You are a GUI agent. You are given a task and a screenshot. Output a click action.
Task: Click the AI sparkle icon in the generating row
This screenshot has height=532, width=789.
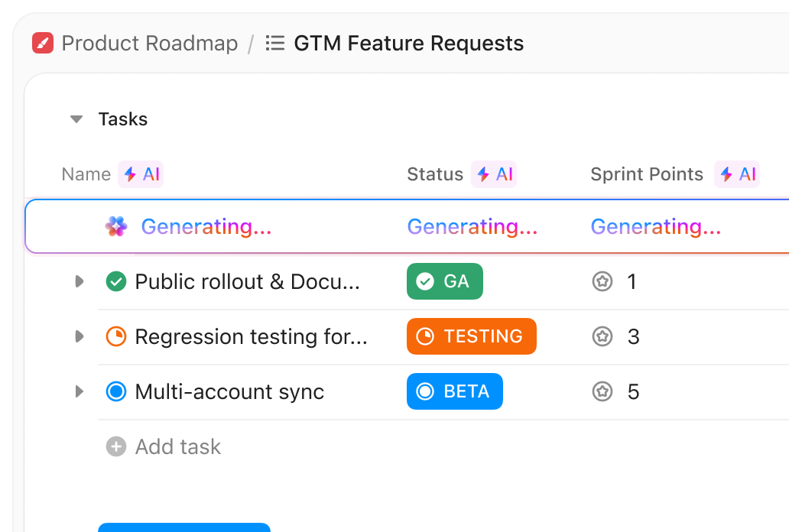click(115, 226)
